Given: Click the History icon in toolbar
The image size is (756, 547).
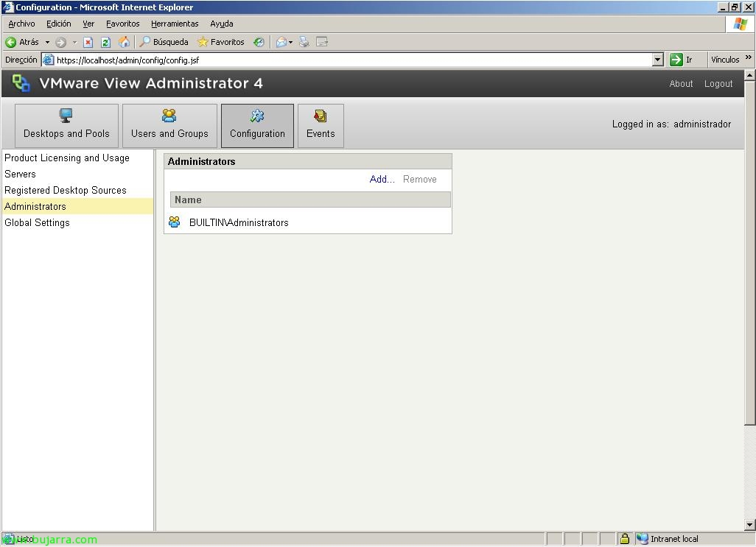Looking at the screenshot, I should click(259, 43).
